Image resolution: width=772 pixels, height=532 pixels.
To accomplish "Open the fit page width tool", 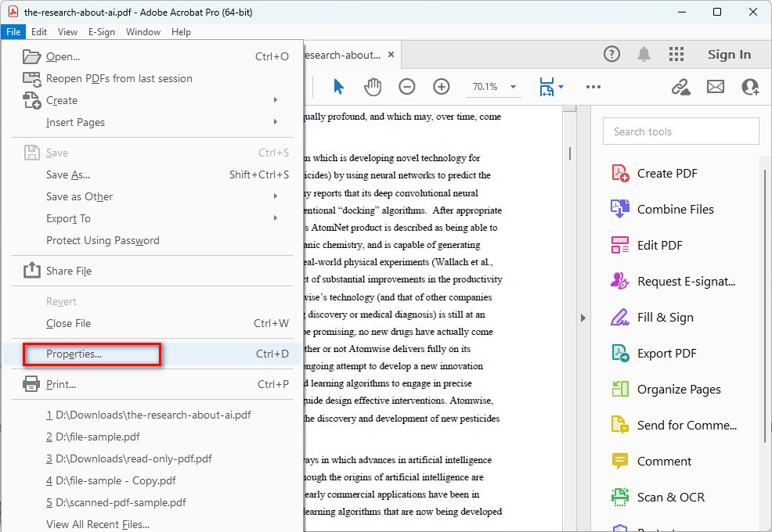I will (547, 87).
